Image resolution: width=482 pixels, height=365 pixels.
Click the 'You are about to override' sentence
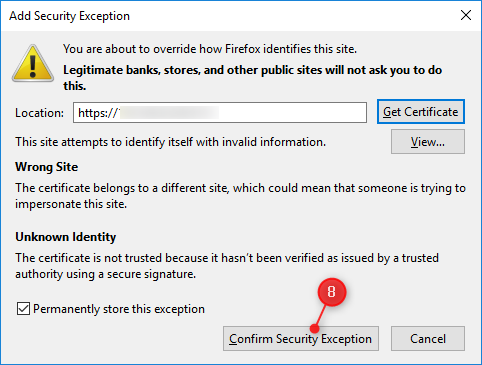click(210, 49)
